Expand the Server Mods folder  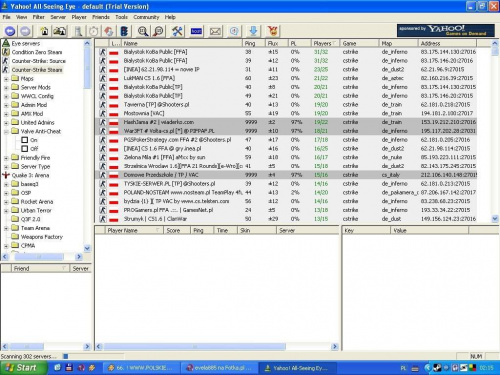tap(6, 88)
